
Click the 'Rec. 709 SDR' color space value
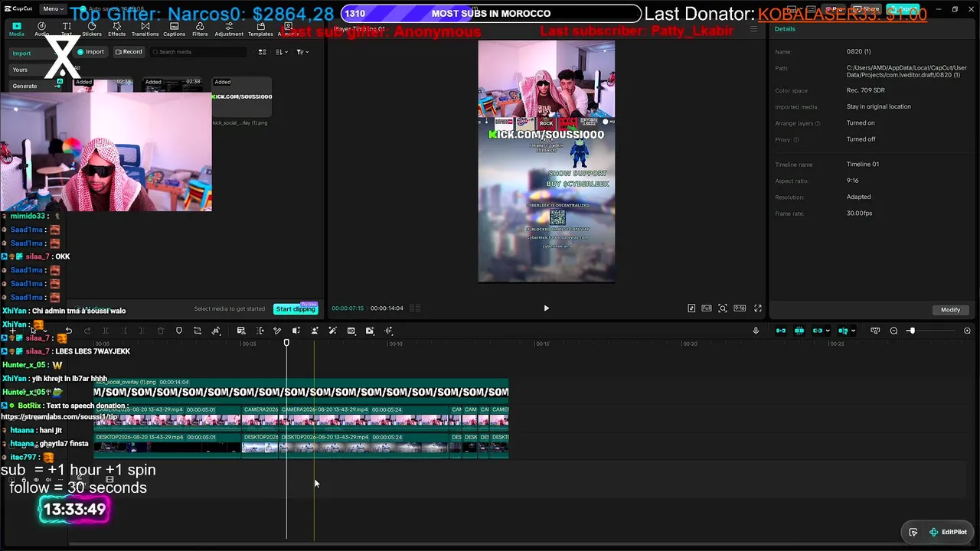866,91
